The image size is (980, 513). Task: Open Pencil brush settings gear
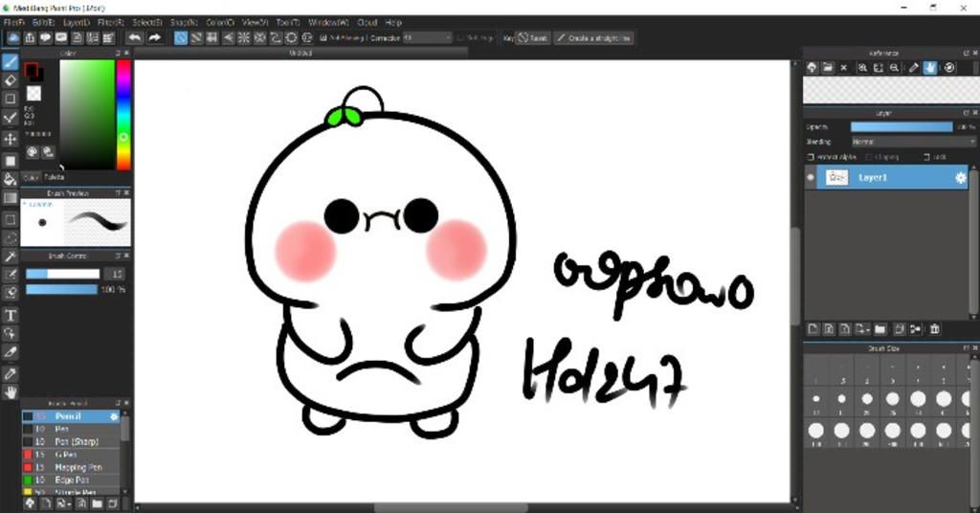point(114,416)
